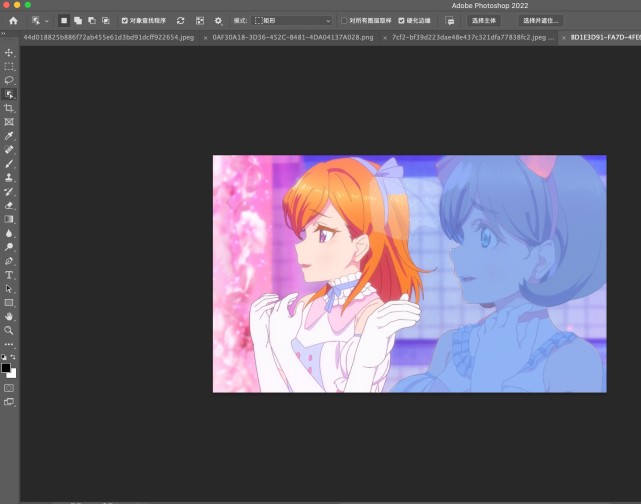This screenshot has width=641, height=504.
Task: Open object finder settings gear
Action: click(x=218, y=20)
